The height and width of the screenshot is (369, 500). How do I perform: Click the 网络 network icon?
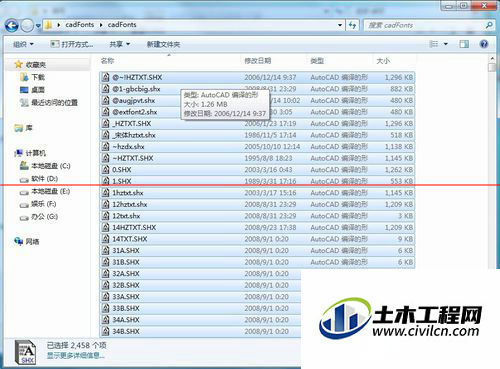point(19,241)
